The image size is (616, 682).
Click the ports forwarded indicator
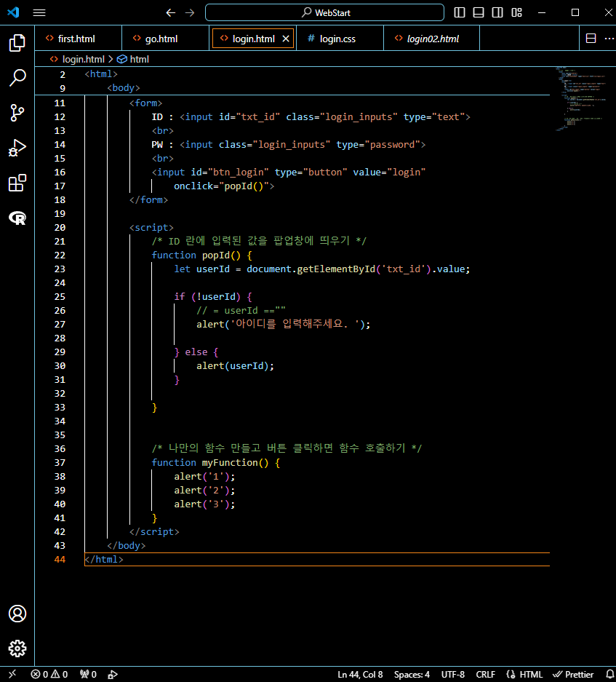pos(88,674)
